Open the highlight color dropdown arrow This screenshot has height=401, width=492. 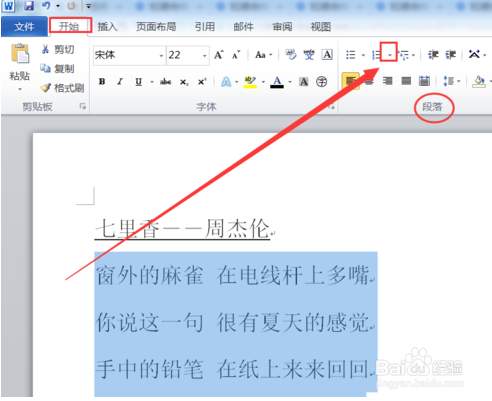[263, 82]
